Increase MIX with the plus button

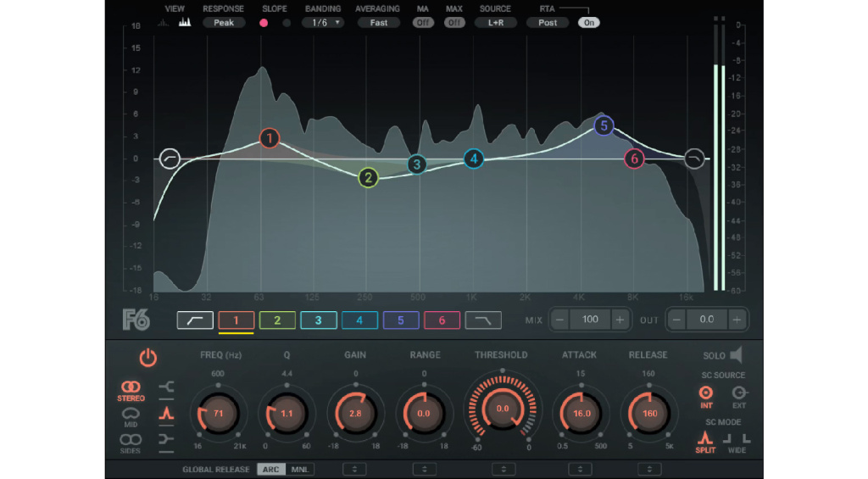[x=620, y=320]
